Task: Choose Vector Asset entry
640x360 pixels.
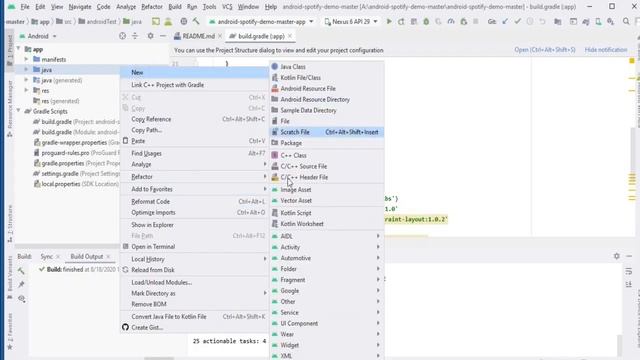Action: (x=327, y=201)
